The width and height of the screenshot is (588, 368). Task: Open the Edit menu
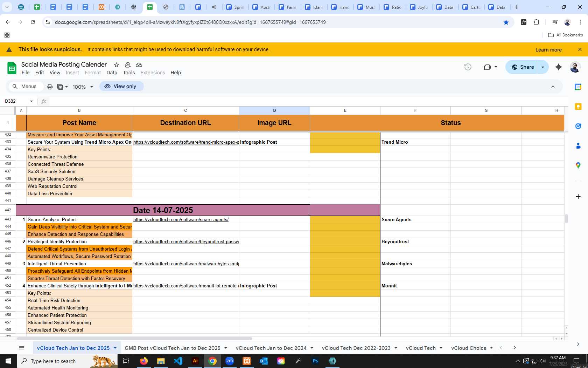[40, 73]
